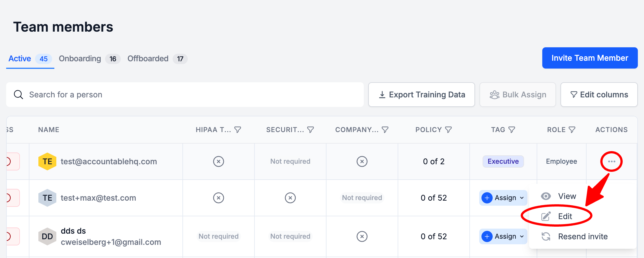Click Export Training Data button
Image resolution: width=644 pixels, height=258 pixels.
[x=421, y=95]
